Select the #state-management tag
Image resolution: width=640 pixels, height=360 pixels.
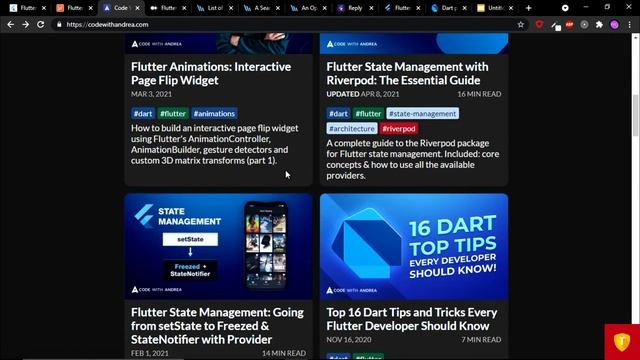pos(422,113)
